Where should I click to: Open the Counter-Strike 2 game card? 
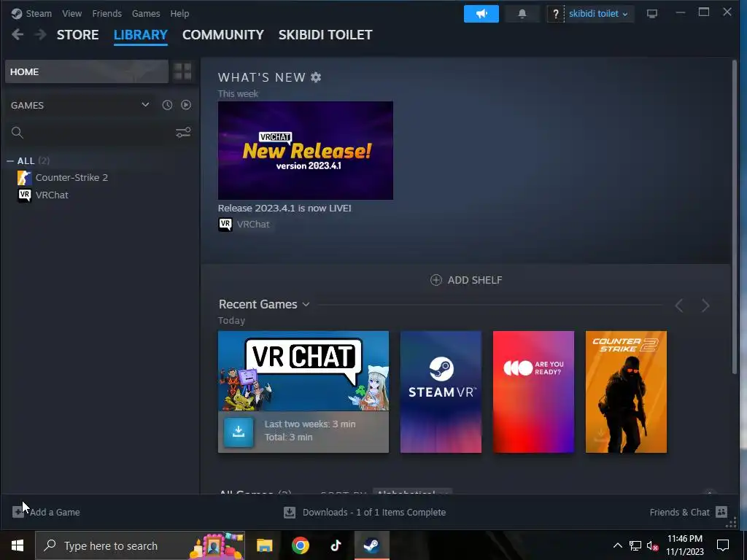(626, 392)
